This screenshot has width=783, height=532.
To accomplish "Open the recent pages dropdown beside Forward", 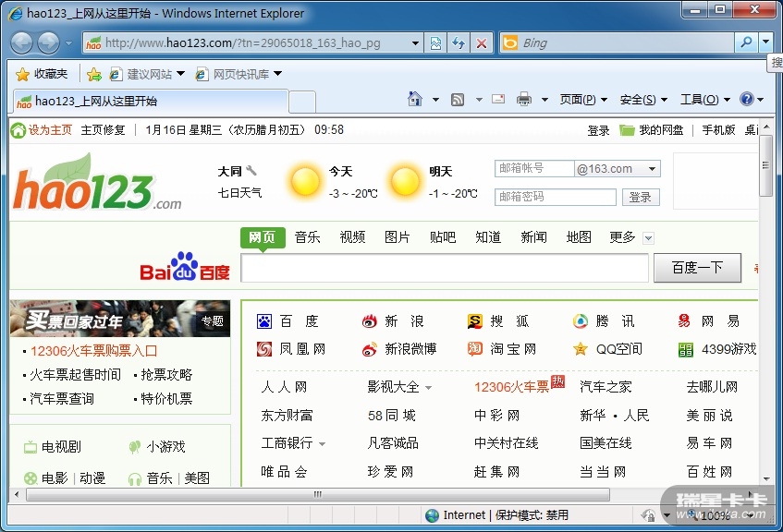I will [68, 43].
